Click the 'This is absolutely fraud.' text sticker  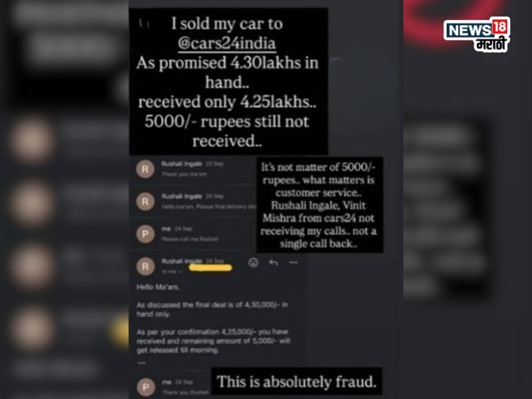pos(297,381)
